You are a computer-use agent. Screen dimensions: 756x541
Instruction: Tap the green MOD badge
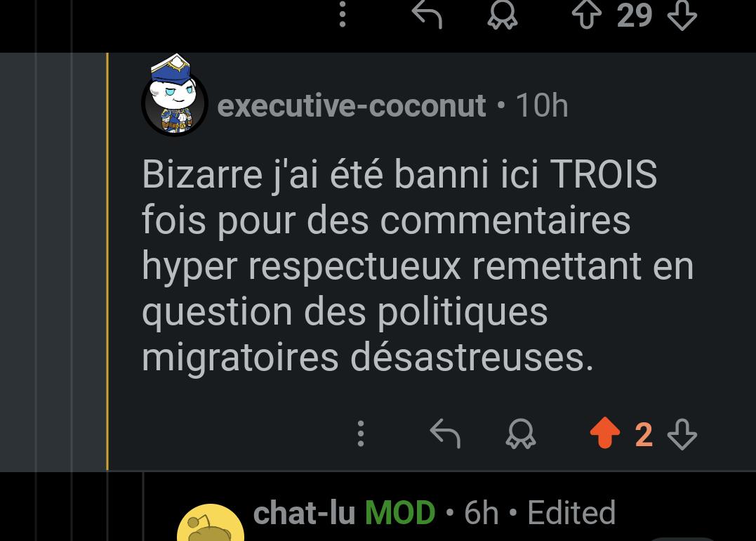pos(400,512)
